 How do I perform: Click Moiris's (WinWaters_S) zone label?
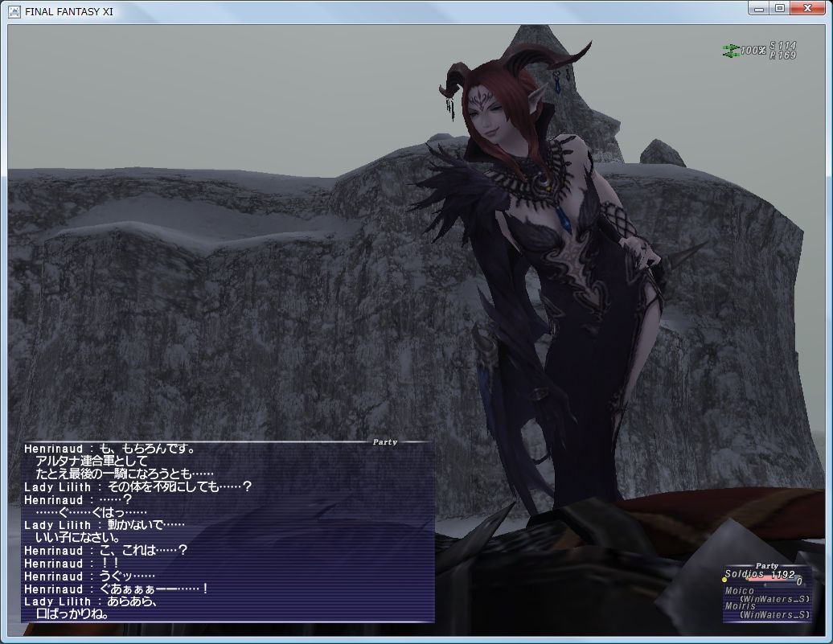pyautogui.click(x=774, y=615)
